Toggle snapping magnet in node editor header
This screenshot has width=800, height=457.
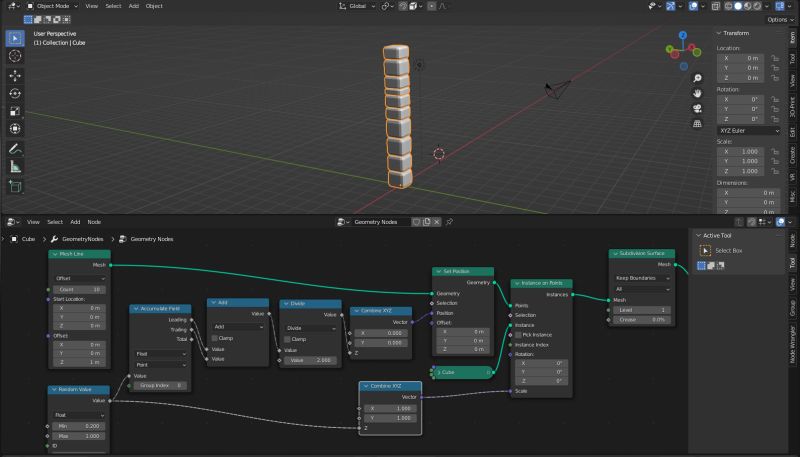click(x=752, y=222)
